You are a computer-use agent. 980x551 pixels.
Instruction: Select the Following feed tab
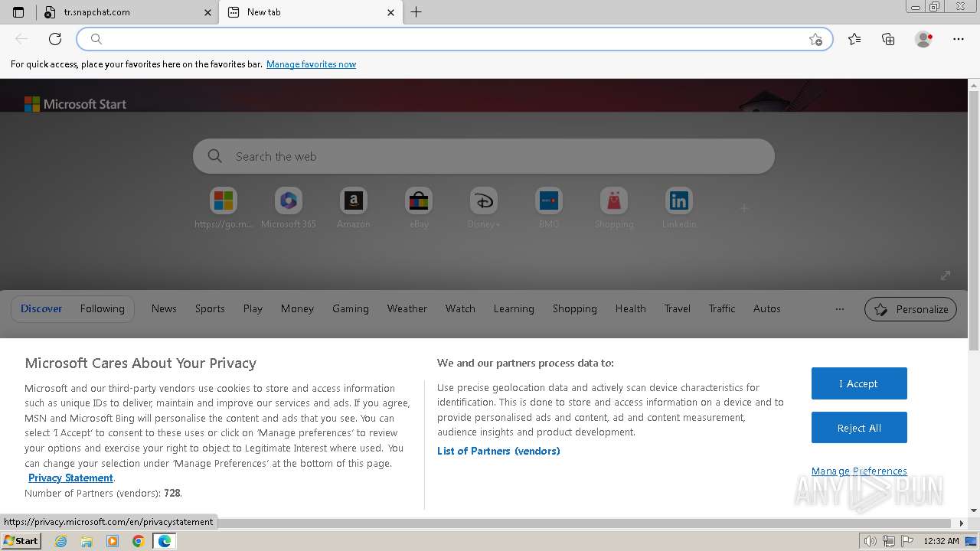point(102,308)
